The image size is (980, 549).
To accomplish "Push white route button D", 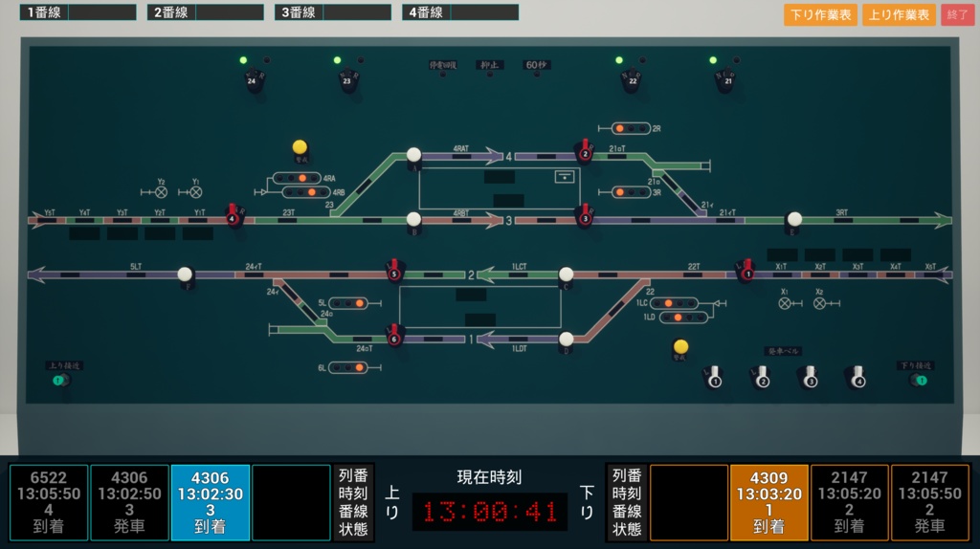I will tap(566, 339).
